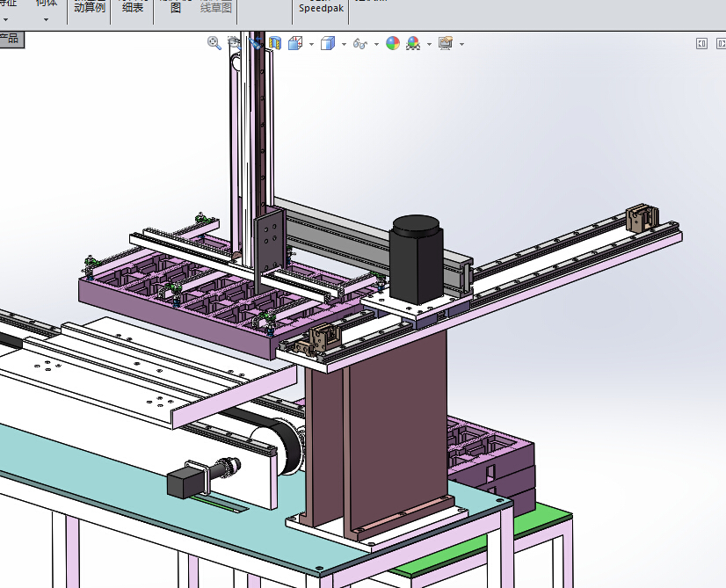Click the View Orientation cube icon
The height and width of the screenshot is (588, 726).
click(295, 42)
